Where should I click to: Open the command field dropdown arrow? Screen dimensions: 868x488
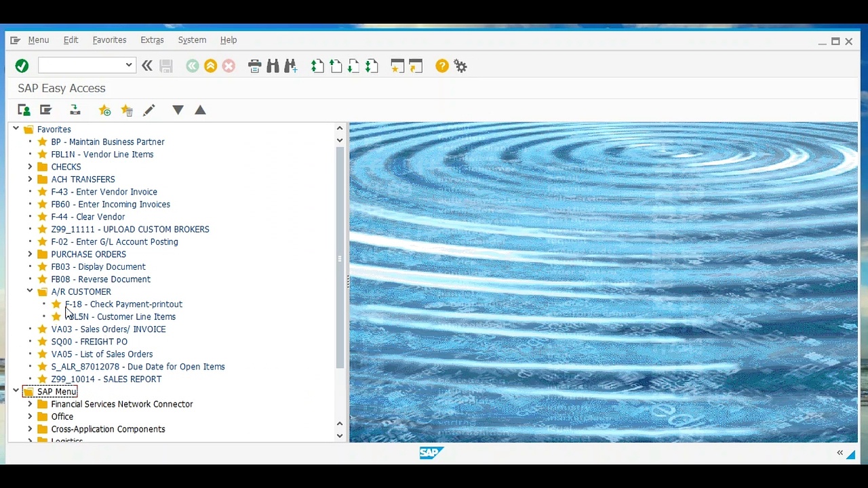coord(128,66)
